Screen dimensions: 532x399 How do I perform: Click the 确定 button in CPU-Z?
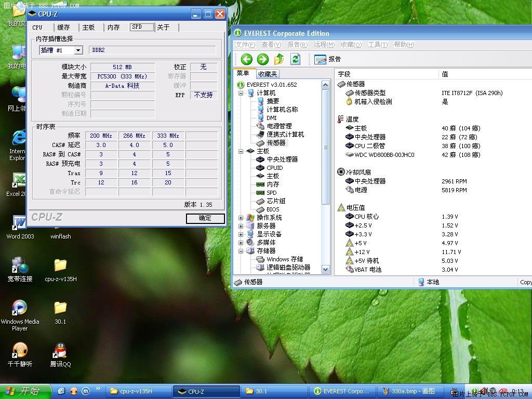click(x=205, y=218)
